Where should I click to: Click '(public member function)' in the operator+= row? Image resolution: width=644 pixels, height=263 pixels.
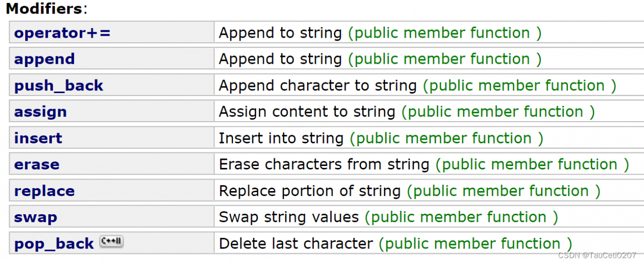click(445, 33)
